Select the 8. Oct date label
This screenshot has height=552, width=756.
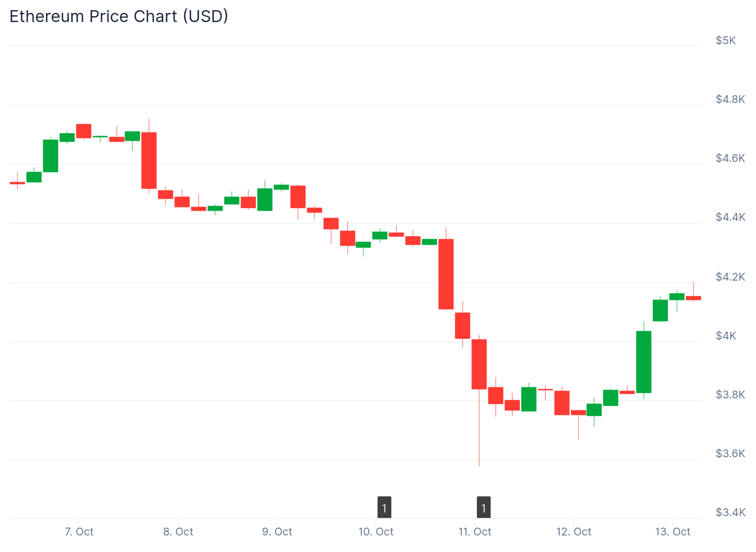click(x=178, y=532)
